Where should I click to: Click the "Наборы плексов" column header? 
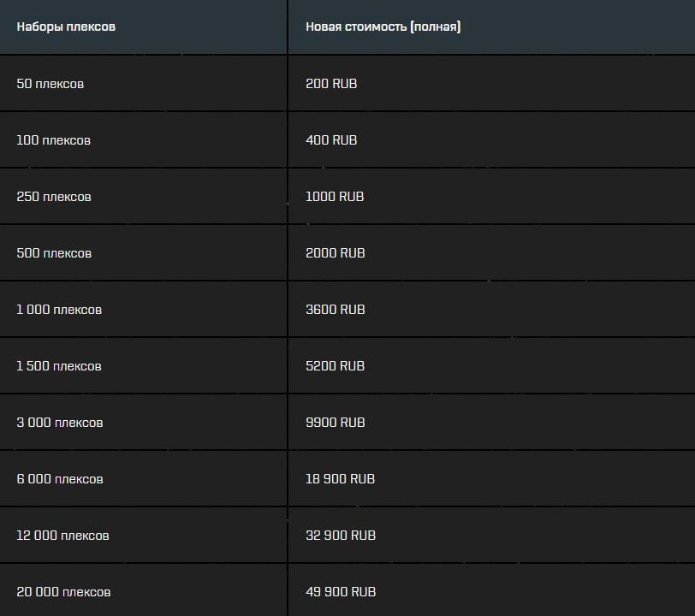click(66, 27)
